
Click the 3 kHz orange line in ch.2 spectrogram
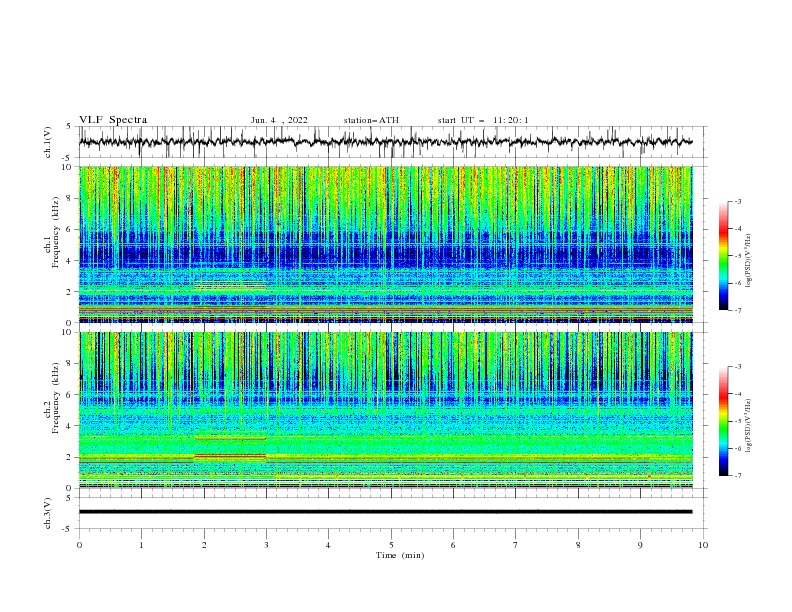pyautogui.click(x=230, y=438)
